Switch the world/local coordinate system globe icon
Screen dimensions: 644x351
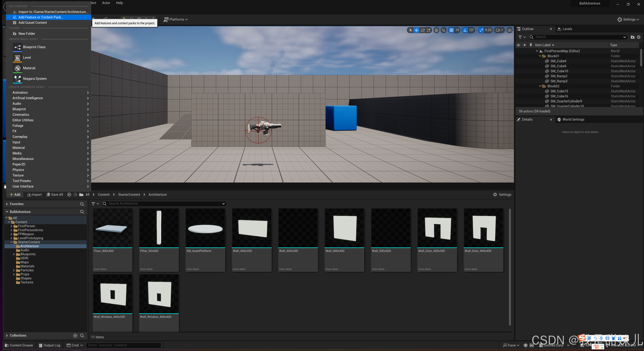(x=436, y=30)
